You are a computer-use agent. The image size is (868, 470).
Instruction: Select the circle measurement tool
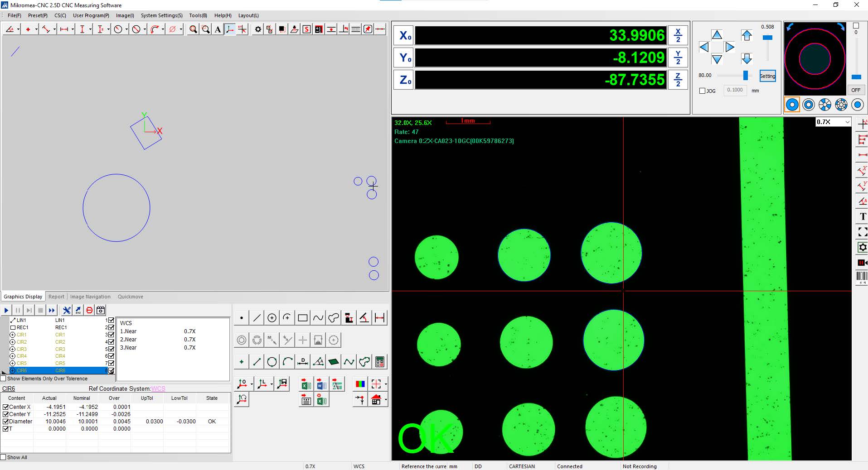click(272, 318)
